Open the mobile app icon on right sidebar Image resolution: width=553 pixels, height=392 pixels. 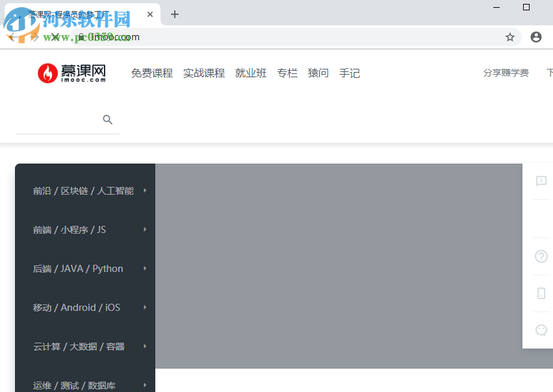point(541,293)
